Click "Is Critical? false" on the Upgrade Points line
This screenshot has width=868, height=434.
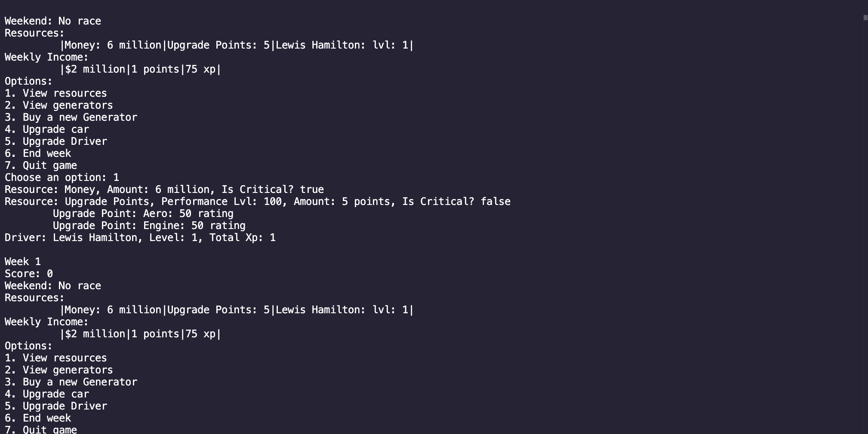pos(456,202)
